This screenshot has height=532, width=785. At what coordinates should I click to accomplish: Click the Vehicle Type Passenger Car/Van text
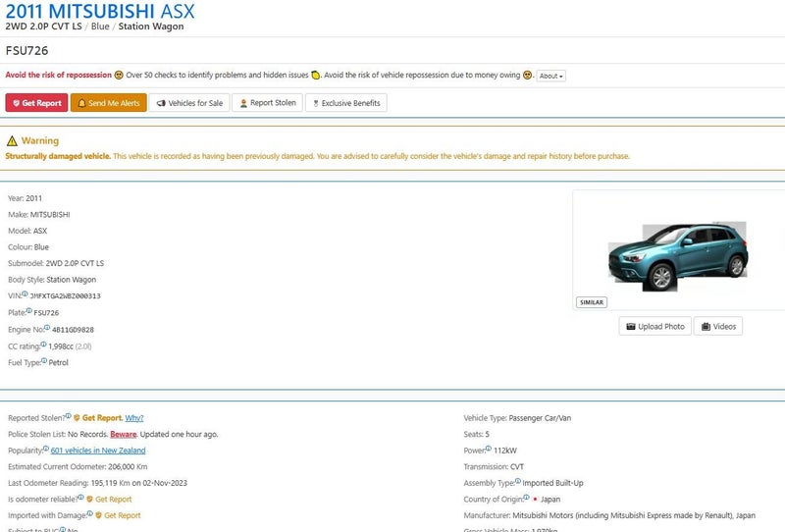point(517,418)
